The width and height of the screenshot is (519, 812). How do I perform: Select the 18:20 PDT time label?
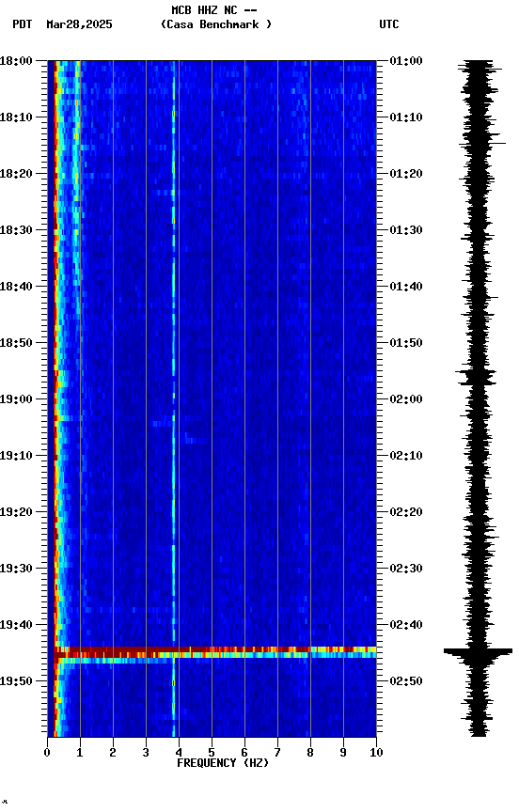[x=16, y=174]
